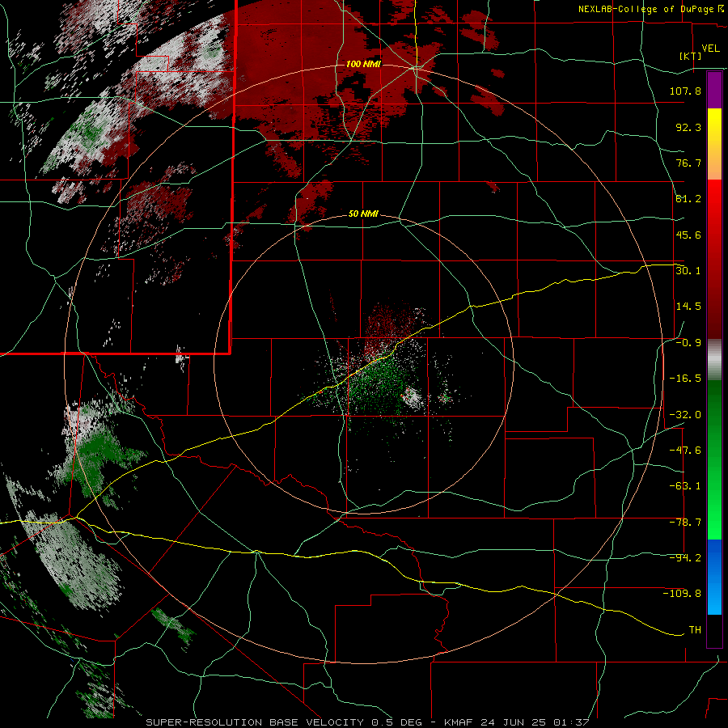Click the gray segment of the color bar

[x=714, y=360]
